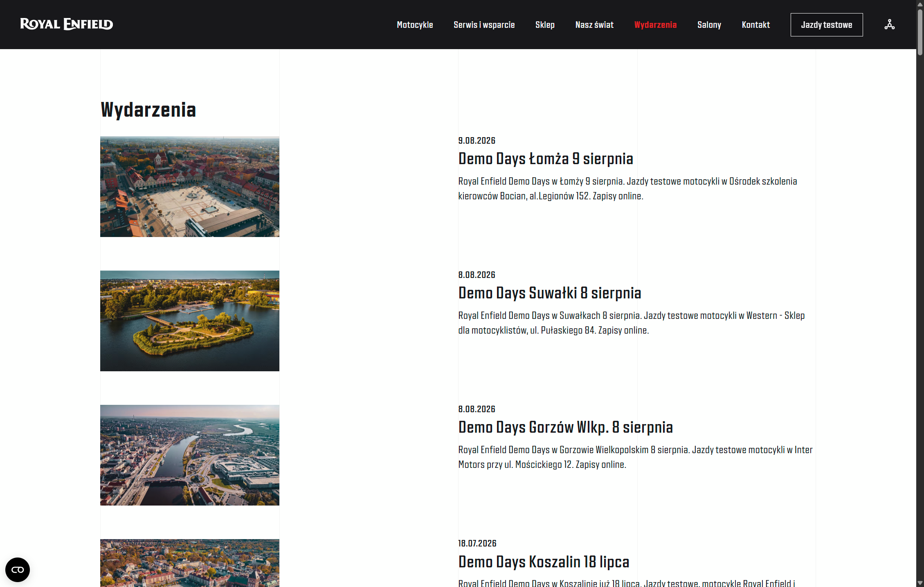Image resolution: width=924 pixels, height=587 pixels.
Task: View the Koszalin aerial city photo
Action: point(190,563)
